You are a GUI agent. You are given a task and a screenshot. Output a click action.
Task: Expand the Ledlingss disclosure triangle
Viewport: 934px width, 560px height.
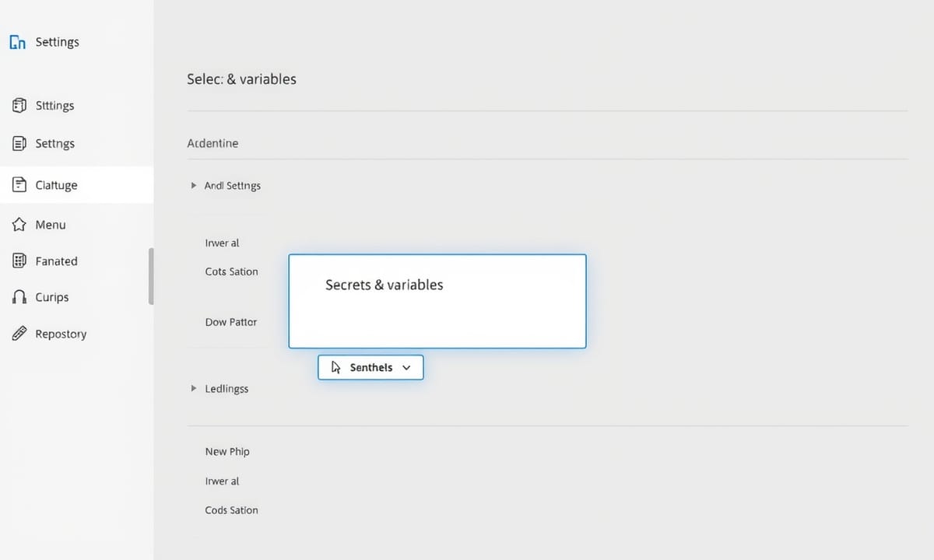(x=194, y=388)
